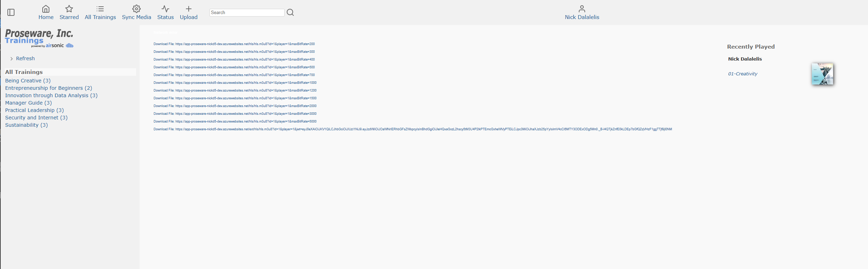868x269 pixels.
Task: Open download link with maxBitRate=1000
Action: 235,83
